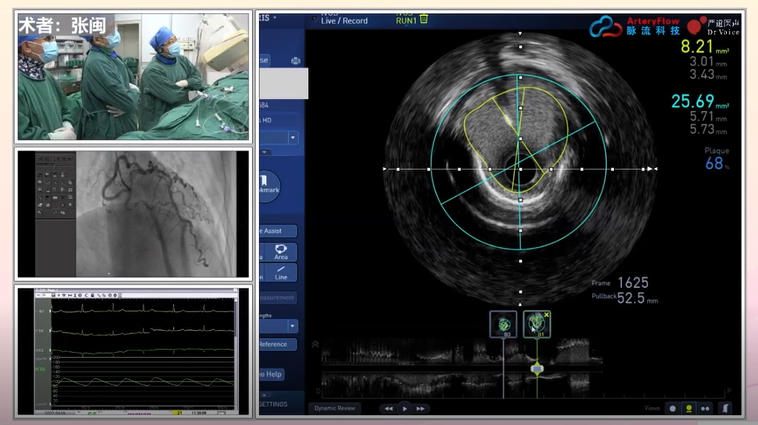Enable the dual-circle view mode
758x425 pixels.
(707, 408)
